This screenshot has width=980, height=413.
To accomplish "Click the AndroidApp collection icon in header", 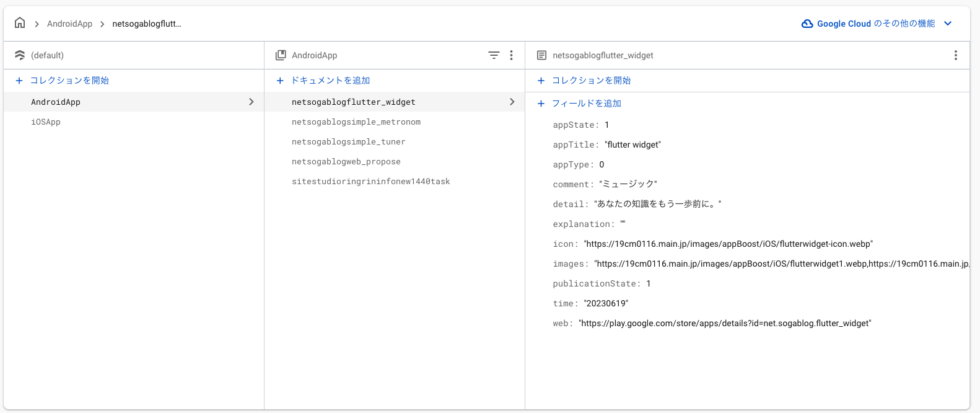I will coord(281,55).
